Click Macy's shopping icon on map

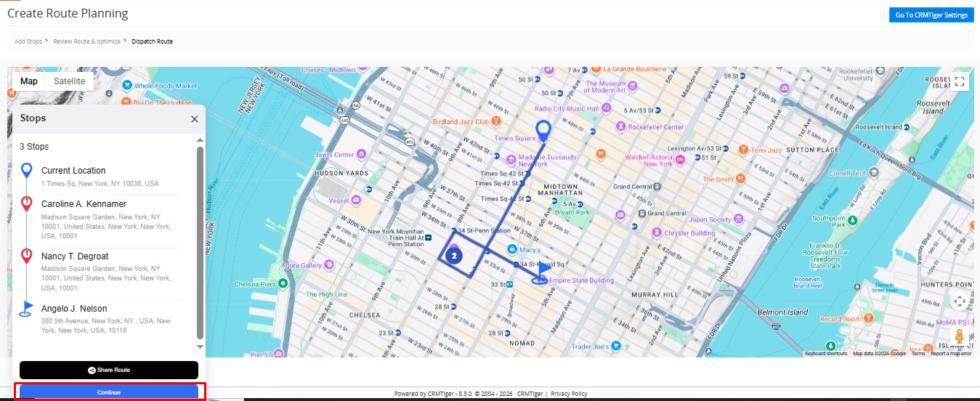[x=512, y=250]
